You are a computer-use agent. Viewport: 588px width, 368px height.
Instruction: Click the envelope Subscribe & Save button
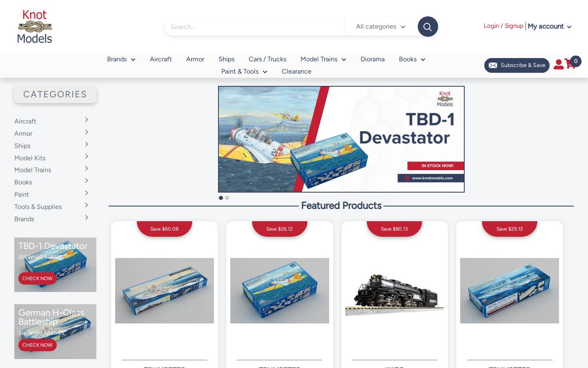(517, 65)
